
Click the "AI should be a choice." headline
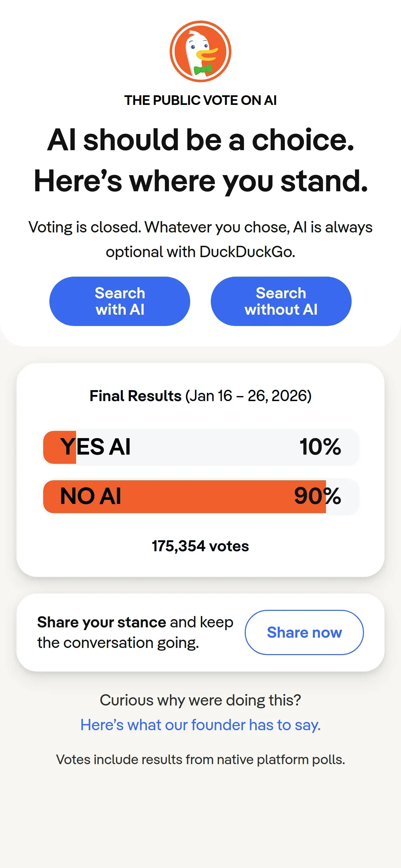200,140
